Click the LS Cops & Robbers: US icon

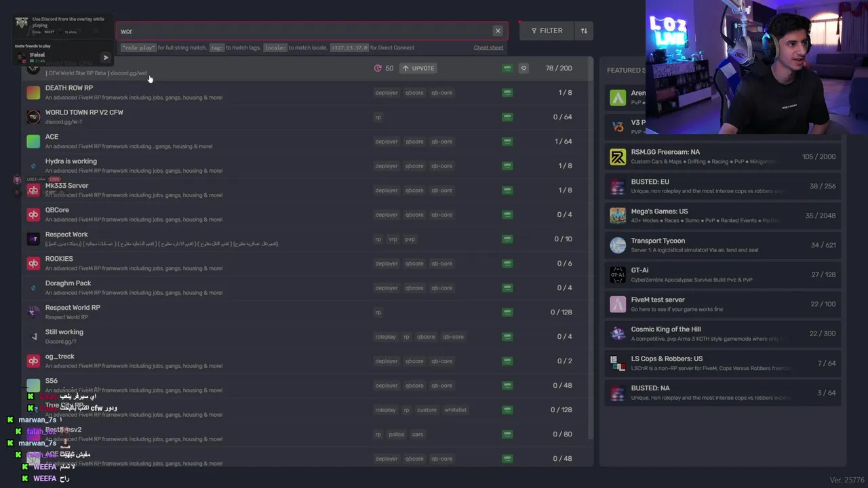click(618, 363)
